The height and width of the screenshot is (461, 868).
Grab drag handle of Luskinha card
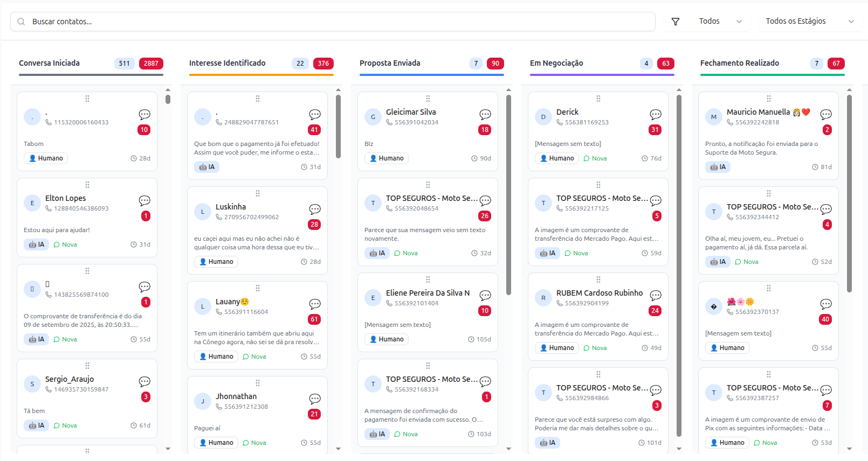[x=258, y=193]
